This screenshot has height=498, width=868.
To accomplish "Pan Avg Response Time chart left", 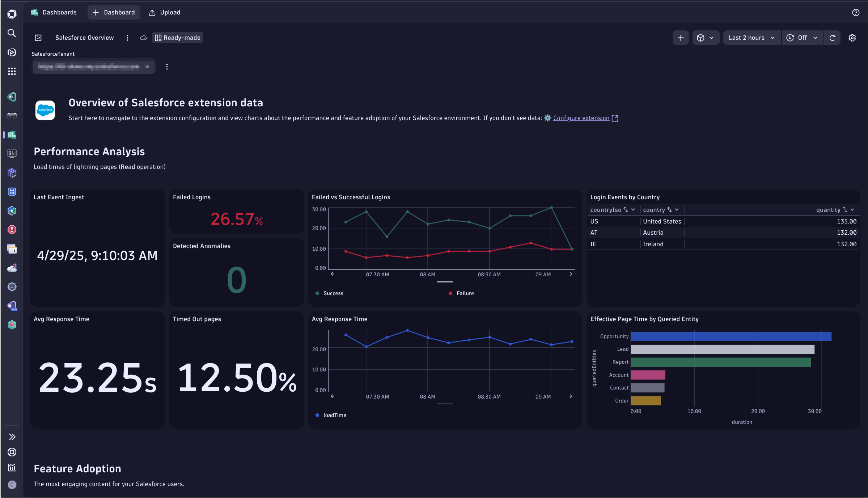I will coord(332,396).
